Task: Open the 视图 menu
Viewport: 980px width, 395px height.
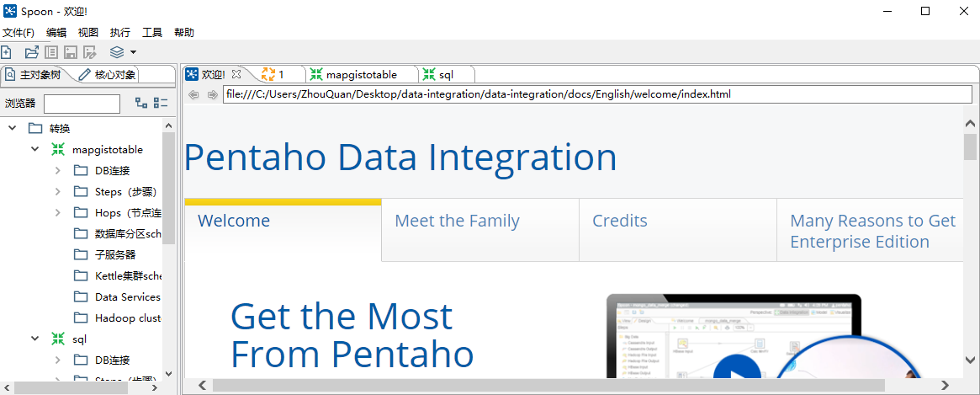Action: point(88,33)
